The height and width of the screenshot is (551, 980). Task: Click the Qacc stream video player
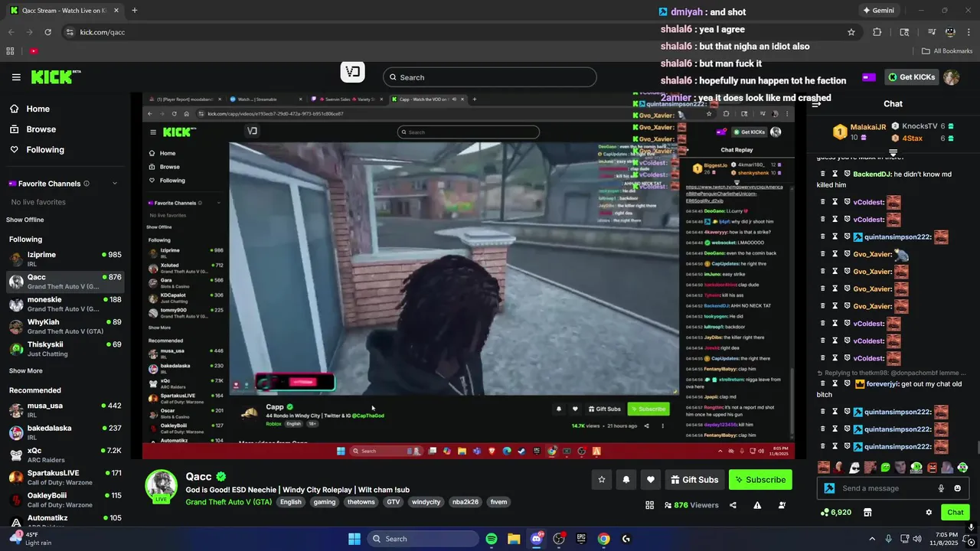(469, 276)
